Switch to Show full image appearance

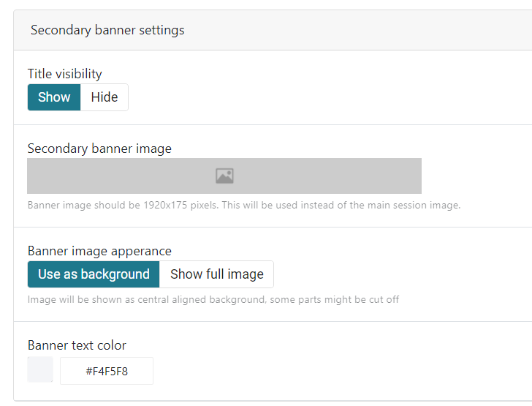(217, 274)
